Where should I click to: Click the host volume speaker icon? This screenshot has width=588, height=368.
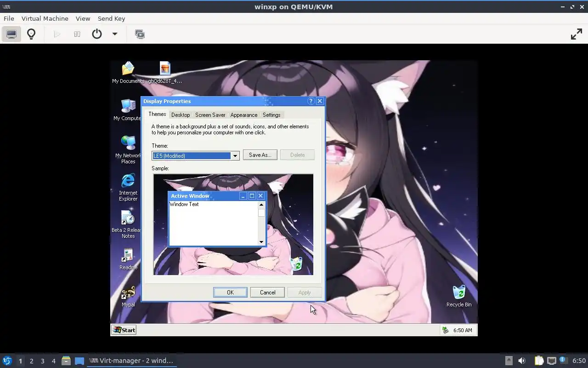point(522,361)
